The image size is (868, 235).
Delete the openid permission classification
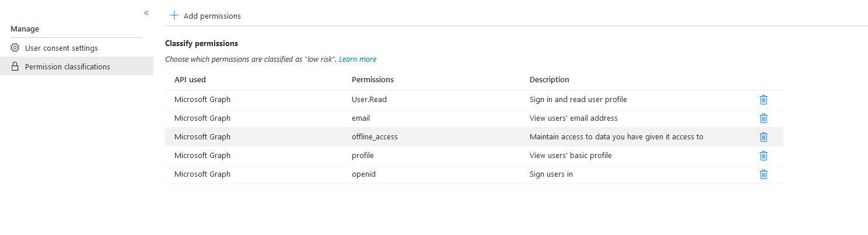pos(763,174)
